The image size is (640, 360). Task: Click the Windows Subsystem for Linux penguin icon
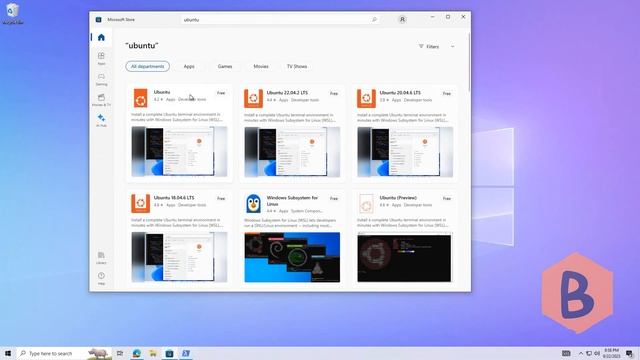coord(253,203)
